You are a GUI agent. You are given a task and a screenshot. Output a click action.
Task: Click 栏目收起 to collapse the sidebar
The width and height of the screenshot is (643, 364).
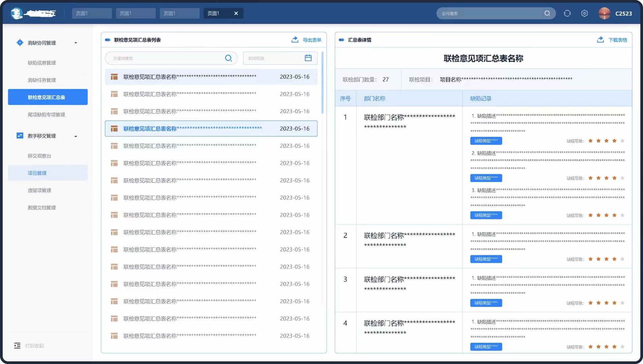[x=34, y=345]
